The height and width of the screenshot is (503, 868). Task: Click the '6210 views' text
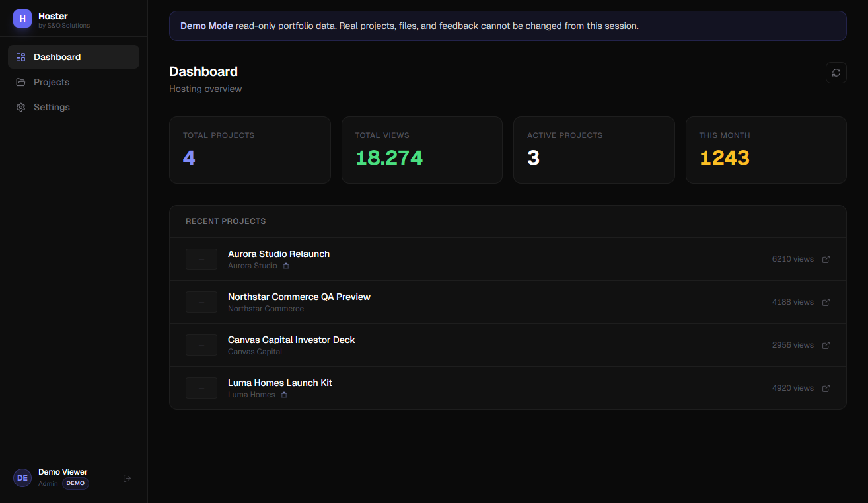coord(793,259)
